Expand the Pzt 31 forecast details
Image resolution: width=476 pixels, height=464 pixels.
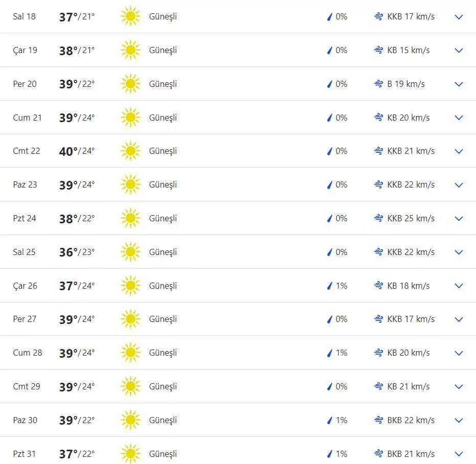click(x=459, y=454)
